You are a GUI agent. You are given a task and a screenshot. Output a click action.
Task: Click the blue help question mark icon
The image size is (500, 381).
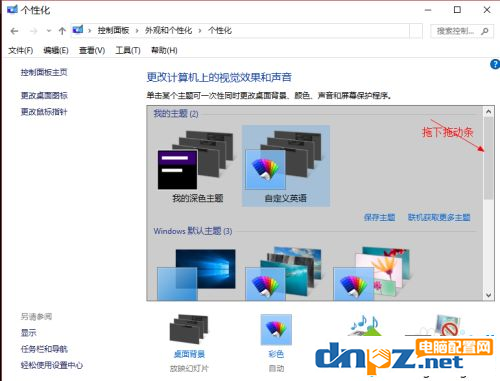[495, 64]
